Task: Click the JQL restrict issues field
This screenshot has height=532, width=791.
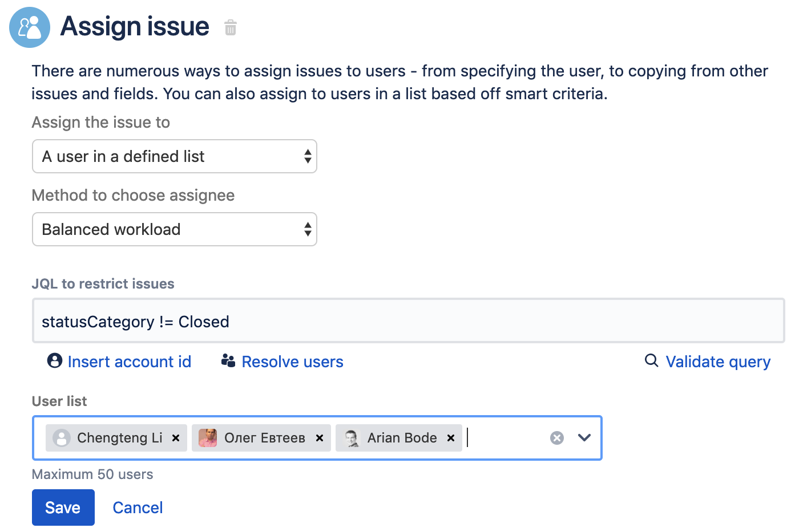Action: [408, 321]
